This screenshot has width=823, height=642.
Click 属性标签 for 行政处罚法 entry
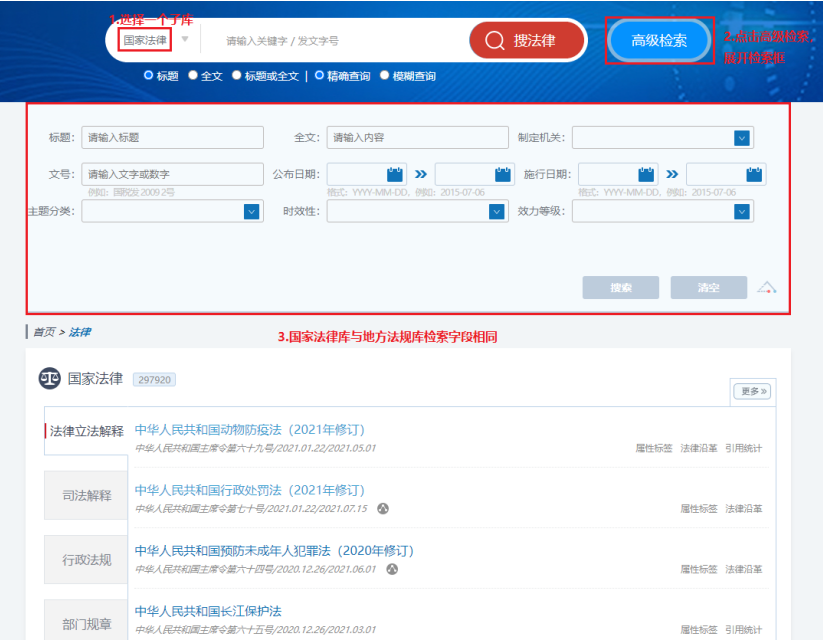[x=699, y=509]
